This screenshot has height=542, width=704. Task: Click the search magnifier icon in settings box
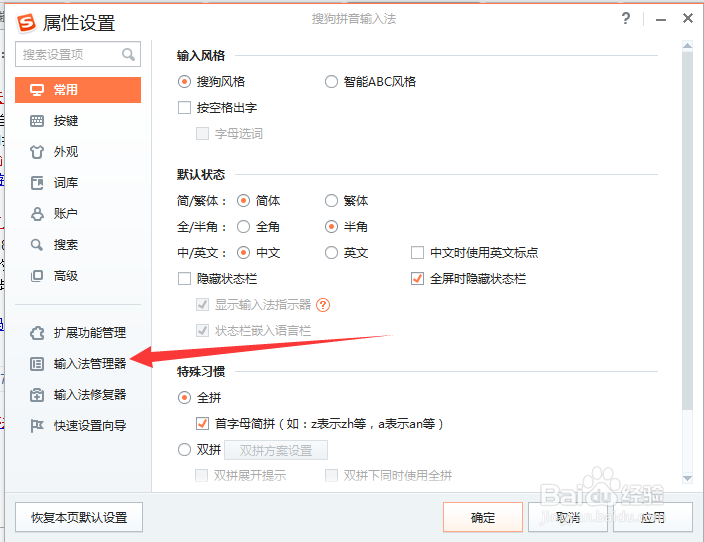[x=128, y=54]
